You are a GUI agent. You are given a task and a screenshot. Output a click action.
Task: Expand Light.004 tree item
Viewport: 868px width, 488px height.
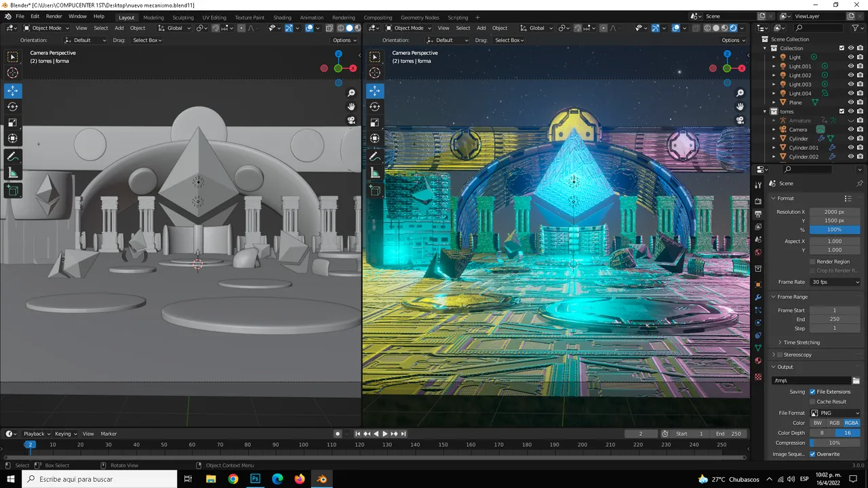tap(774, 94)
